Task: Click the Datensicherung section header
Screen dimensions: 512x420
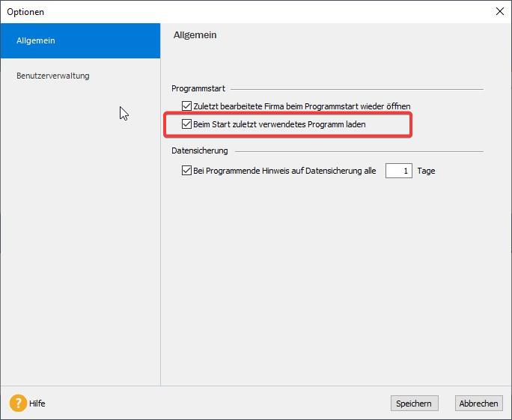Action: pyautogui.click(x=200, y=150)
